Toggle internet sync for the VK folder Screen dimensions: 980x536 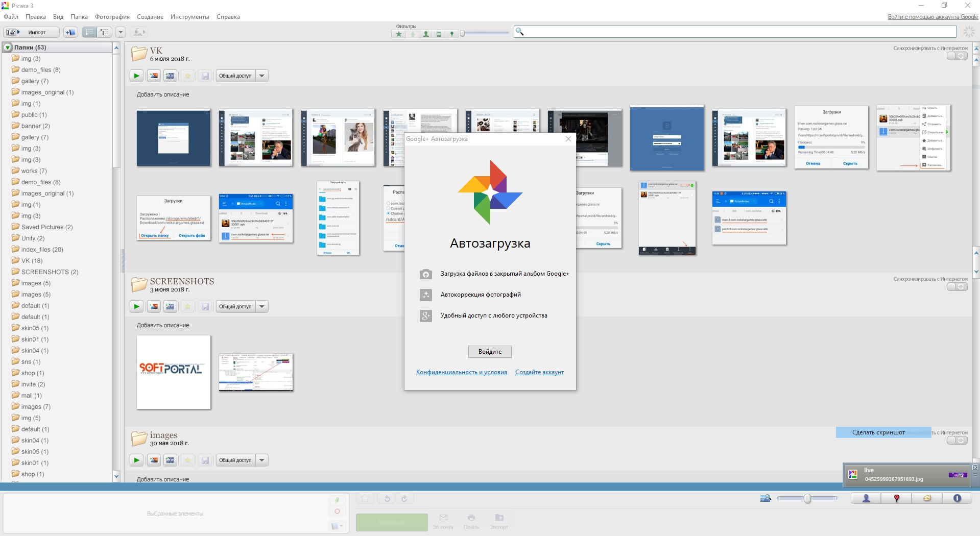(957, 56)
